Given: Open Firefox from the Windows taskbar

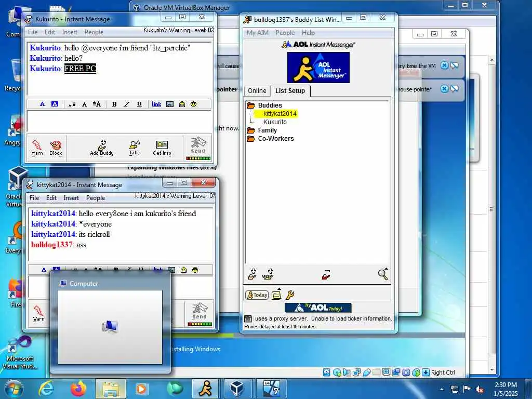Looking at the screenshot, I should pos(78,389).
